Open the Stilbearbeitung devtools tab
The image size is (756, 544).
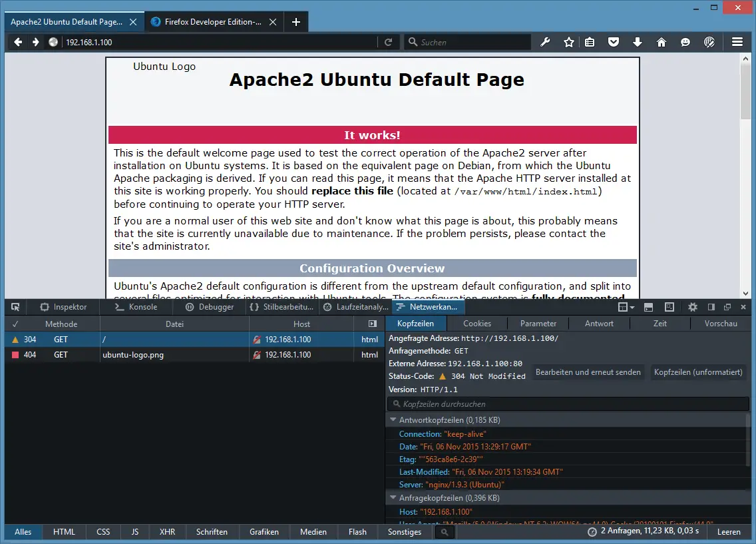click(282, 307)
